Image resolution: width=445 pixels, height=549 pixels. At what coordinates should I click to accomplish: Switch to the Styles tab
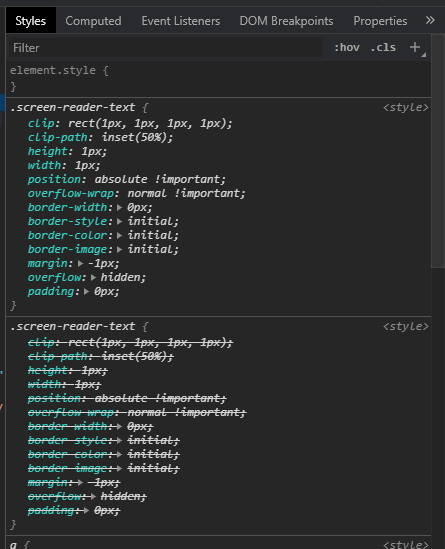coord(30,21)
